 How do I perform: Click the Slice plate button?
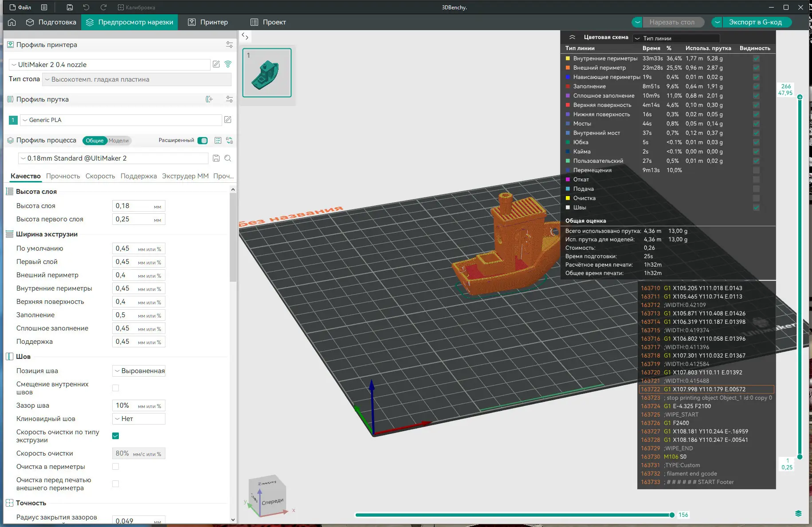tap(673, 22)
